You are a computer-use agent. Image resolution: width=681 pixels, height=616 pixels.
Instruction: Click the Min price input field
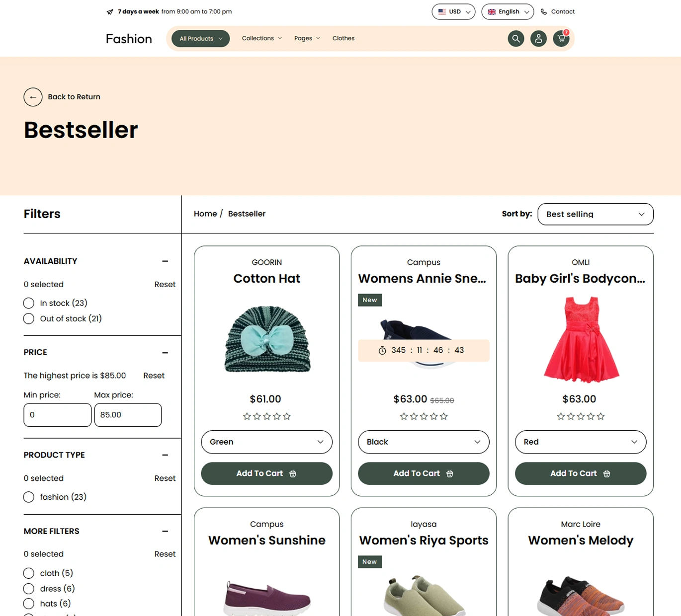58,415
